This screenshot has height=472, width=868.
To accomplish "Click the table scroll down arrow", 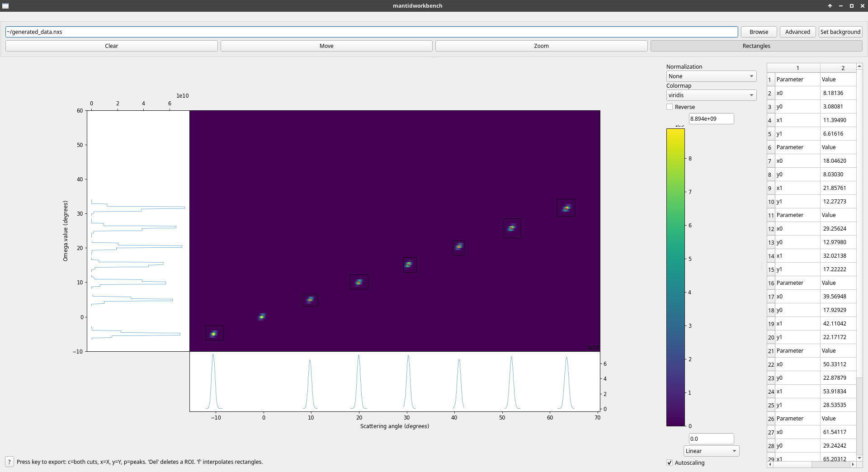I will pos(859,458).
